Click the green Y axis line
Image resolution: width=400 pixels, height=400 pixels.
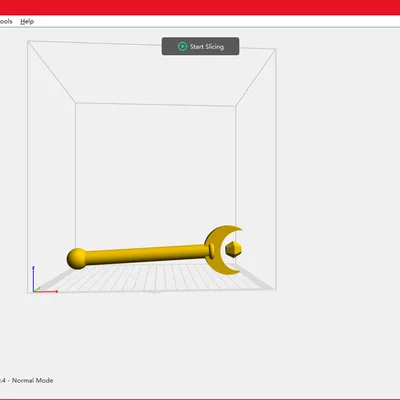[37, 289]
